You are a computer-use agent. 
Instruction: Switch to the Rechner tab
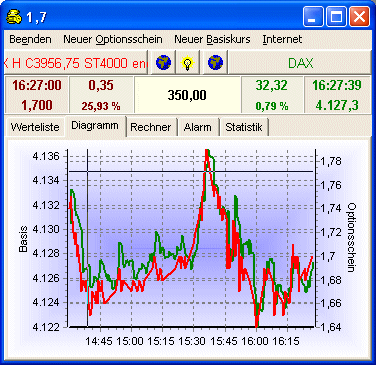click(151, 127)
